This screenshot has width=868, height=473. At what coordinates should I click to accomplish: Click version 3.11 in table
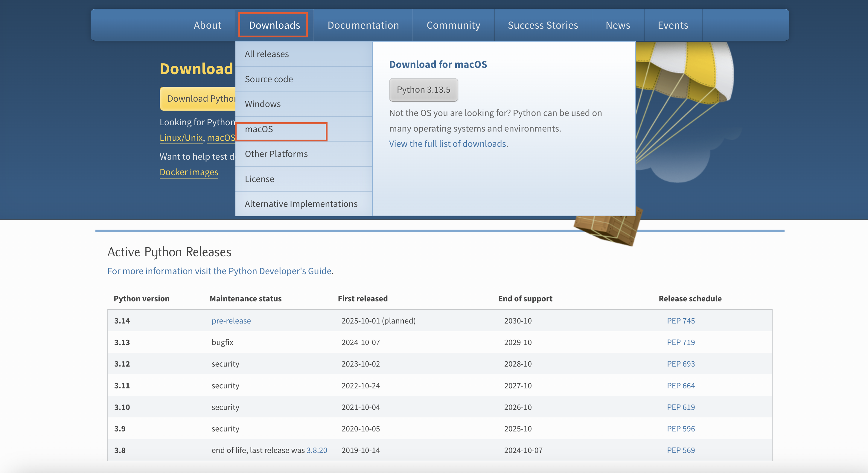(122, 386)
